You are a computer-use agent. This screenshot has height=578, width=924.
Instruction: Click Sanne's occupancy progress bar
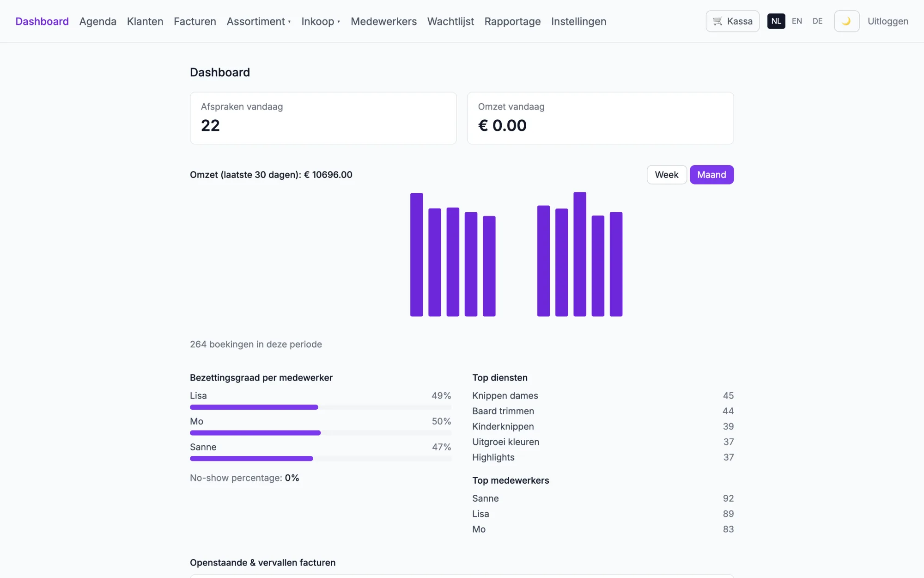point(321,459)
